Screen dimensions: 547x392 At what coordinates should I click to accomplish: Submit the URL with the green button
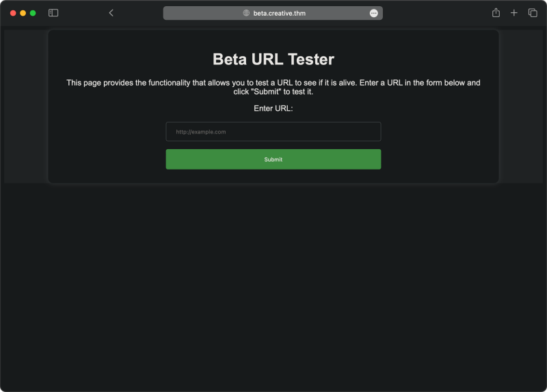click(273, 159)
